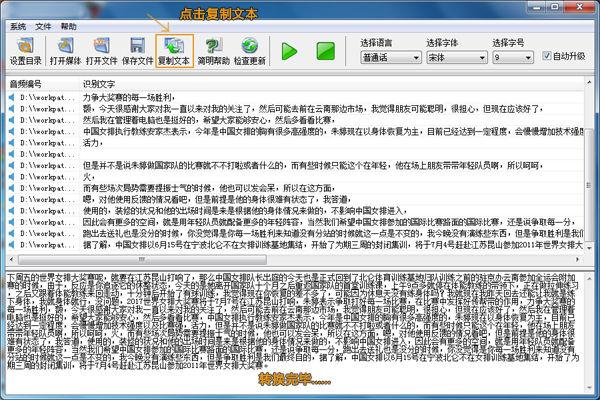Start conversion with green play button
Viewport: 600px width, 400px height.
tap(289, 51)
